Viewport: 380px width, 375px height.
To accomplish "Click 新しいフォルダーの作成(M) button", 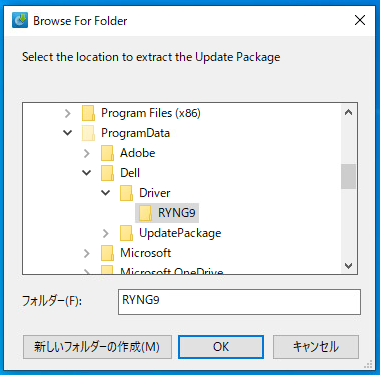I will click(97, 347).
